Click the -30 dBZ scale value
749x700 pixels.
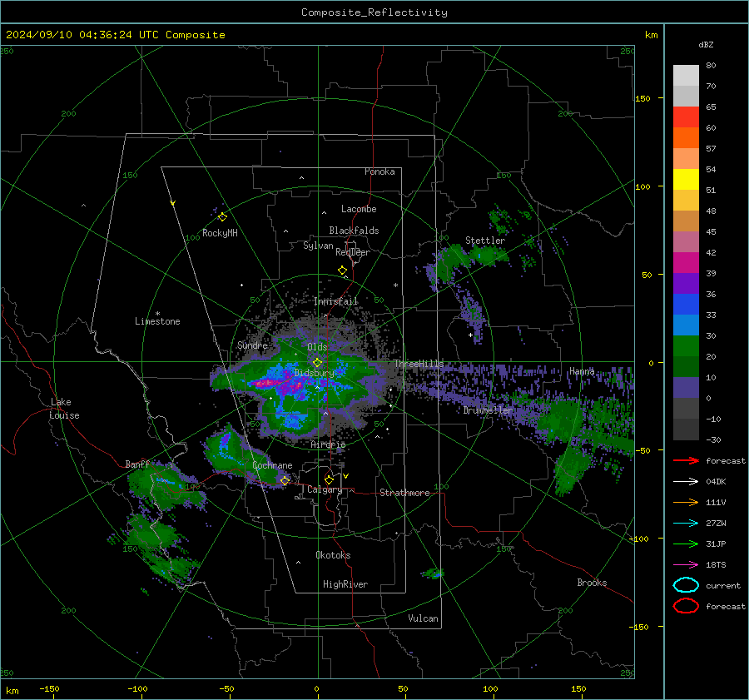(x=713, y=439)
